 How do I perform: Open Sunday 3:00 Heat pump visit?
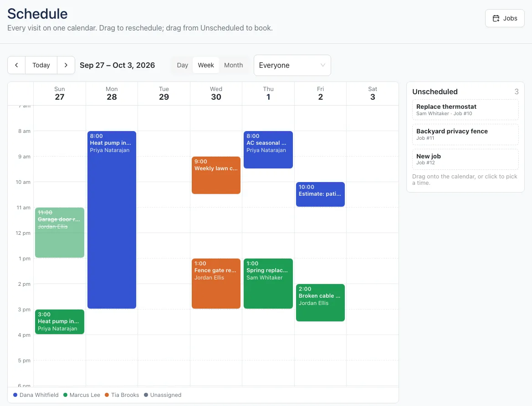point(60,321)
